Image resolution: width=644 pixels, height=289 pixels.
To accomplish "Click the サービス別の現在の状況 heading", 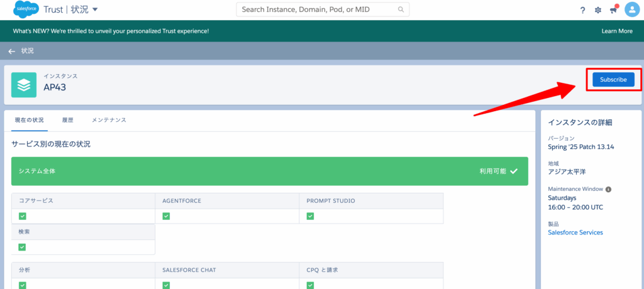I will click(x=51, y=144).
